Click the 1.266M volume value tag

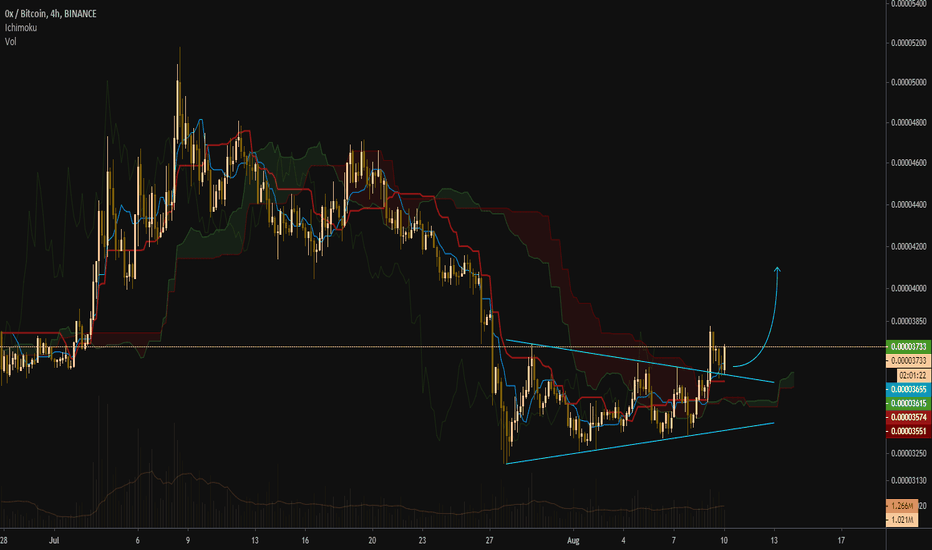(x=902, y=506)
